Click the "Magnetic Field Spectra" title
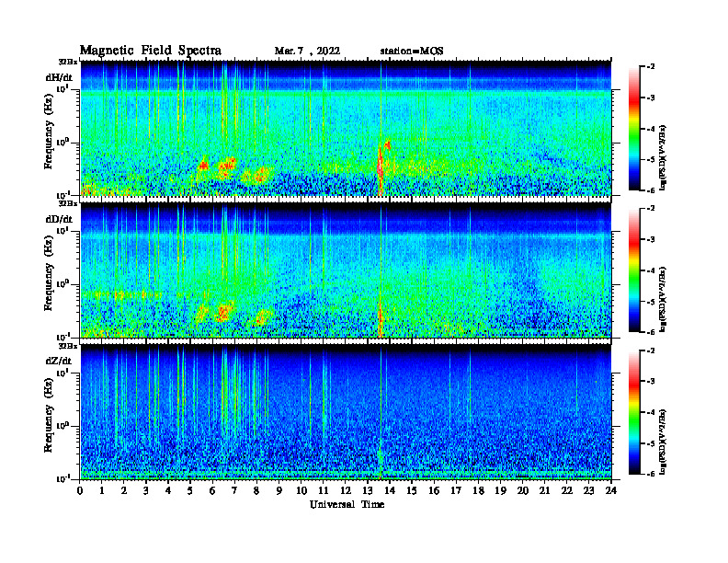Screen dimensions: 728x563 [151, 51]
